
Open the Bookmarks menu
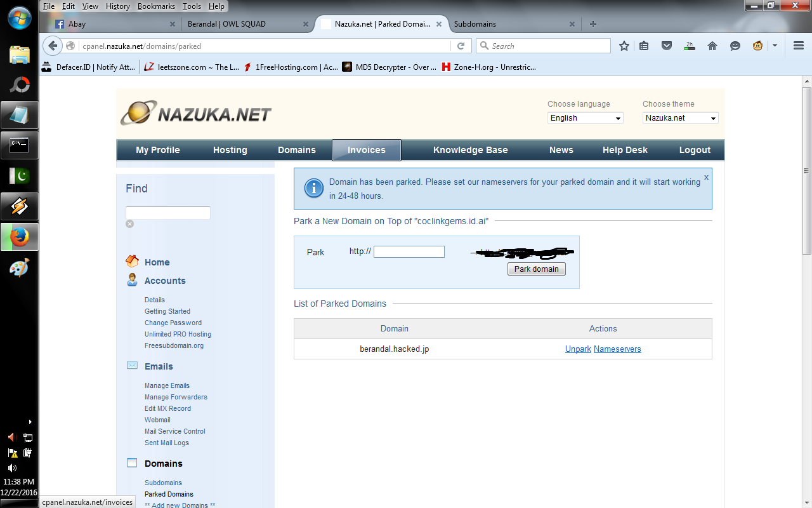(156, 6)
